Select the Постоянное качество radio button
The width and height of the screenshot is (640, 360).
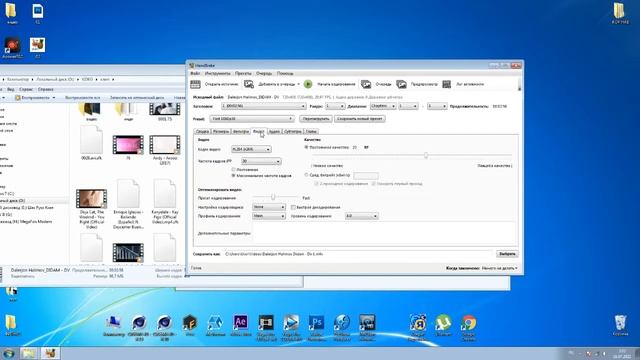307,147
